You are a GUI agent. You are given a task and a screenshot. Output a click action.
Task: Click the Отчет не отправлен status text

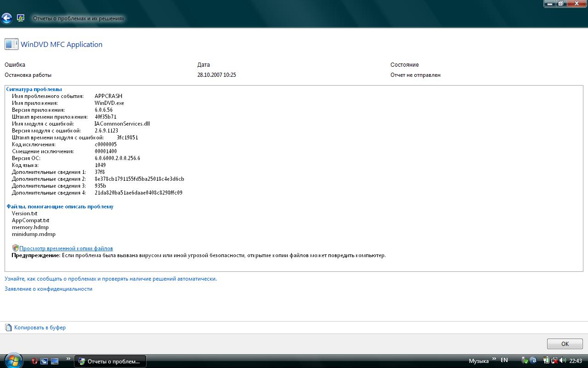(x=415, y=75)
